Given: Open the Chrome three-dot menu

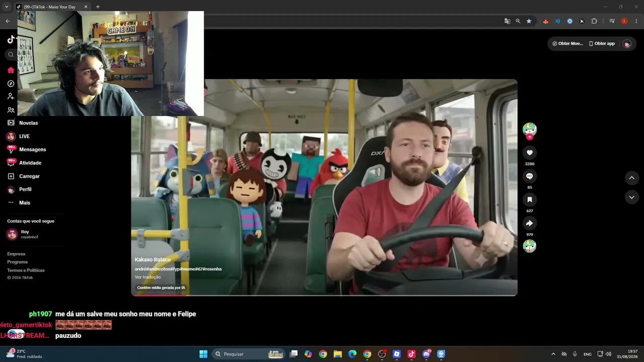Looking at the screenshot, I should coord(636,21).
